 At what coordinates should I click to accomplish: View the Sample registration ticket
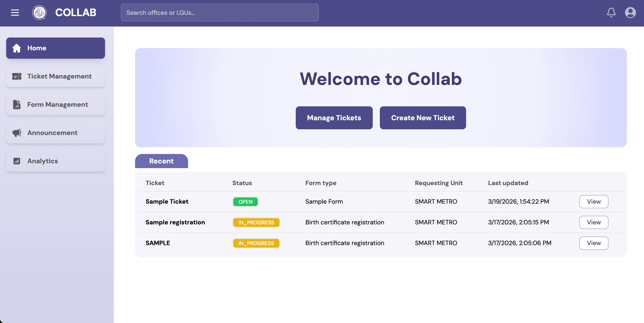[x=593, y=222]
